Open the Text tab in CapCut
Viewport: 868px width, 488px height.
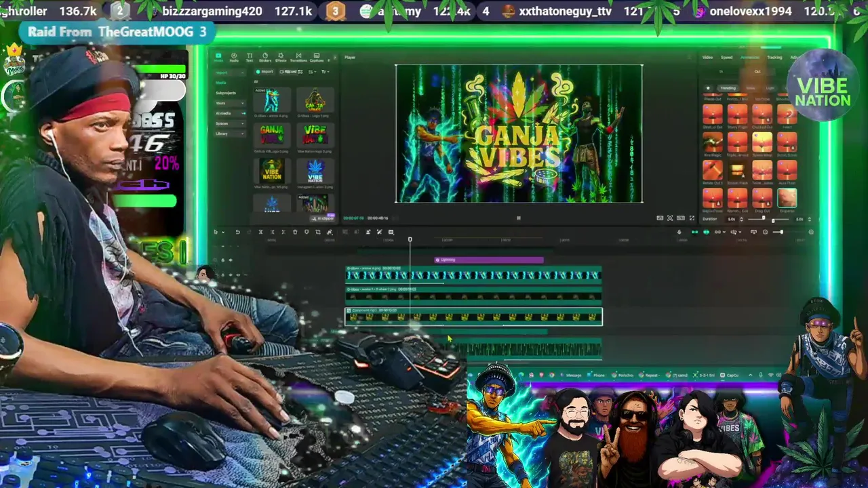tap(250, 58)
